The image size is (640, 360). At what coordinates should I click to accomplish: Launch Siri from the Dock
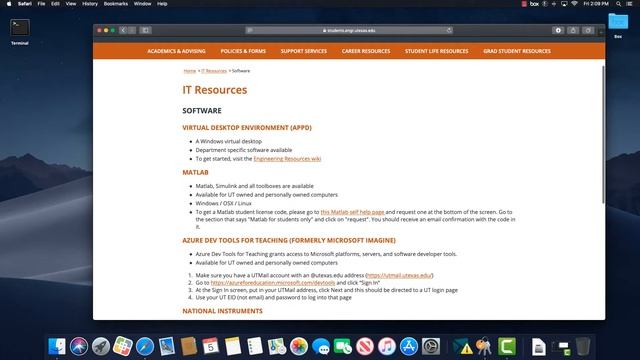[x=79, y=347]
